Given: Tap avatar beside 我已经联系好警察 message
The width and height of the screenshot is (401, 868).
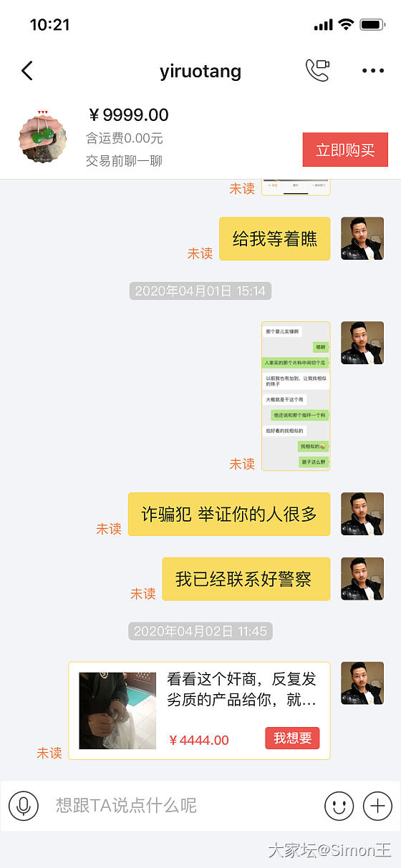Looking at the screenshot, I should pos(362,579).
